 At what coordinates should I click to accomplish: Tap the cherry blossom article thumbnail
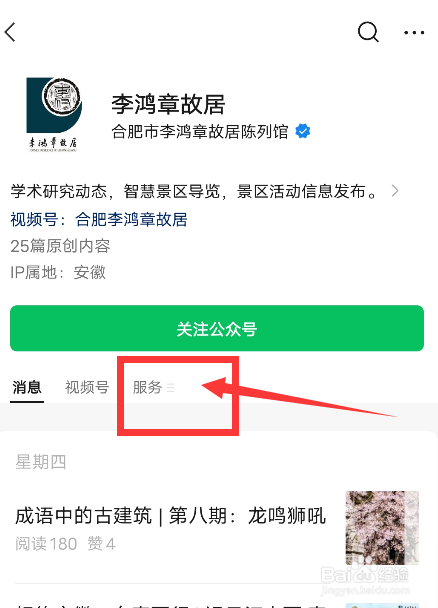click(x=382, y=528)
